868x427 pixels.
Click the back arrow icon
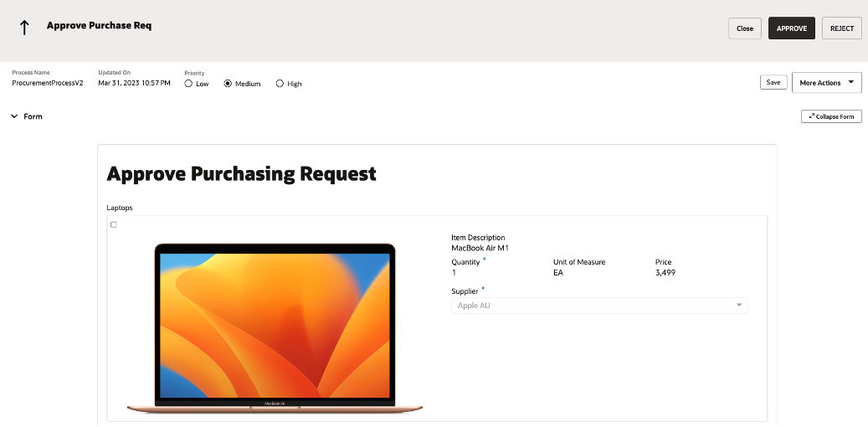[x=24, y=28]
